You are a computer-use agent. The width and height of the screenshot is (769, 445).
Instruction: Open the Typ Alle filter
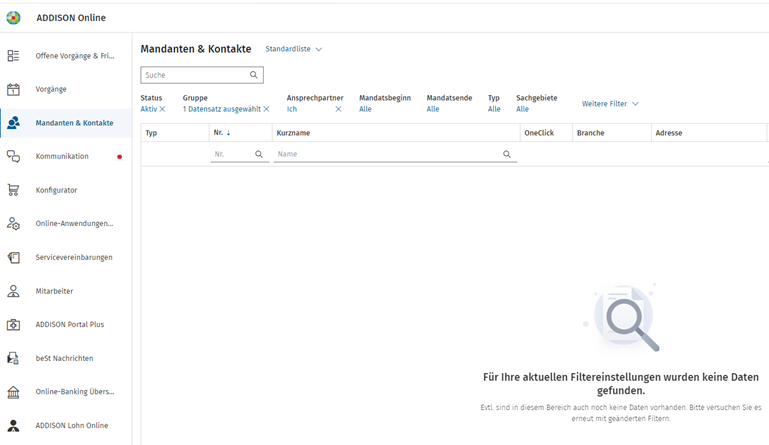point(494,109)
